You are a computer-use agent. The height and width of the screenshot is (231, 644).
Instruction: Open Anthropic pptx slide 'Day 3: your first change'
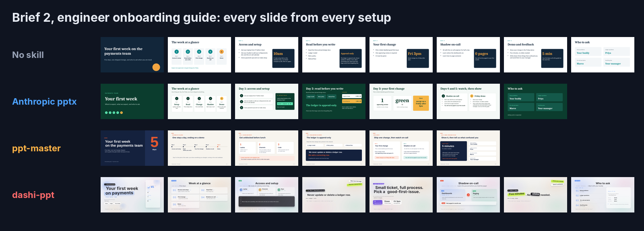(x=401, y=101)
